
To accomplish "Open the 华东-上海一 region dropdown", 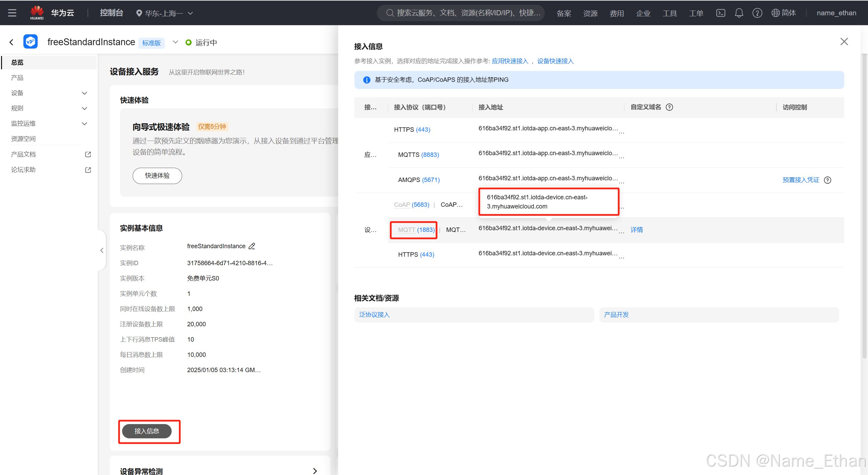I will click(165, 13).
